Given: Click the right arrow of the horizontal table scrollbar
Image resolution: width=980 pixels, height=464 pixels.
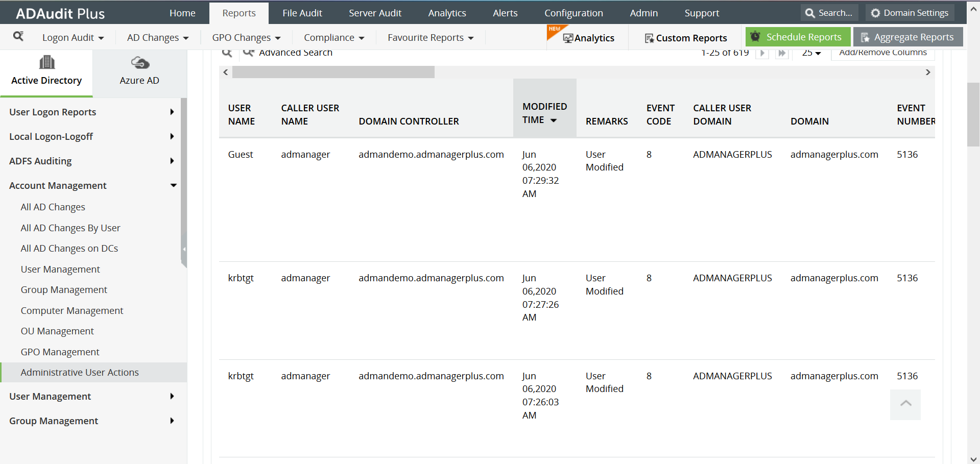Looking at the screenshot, I should 928,72.
